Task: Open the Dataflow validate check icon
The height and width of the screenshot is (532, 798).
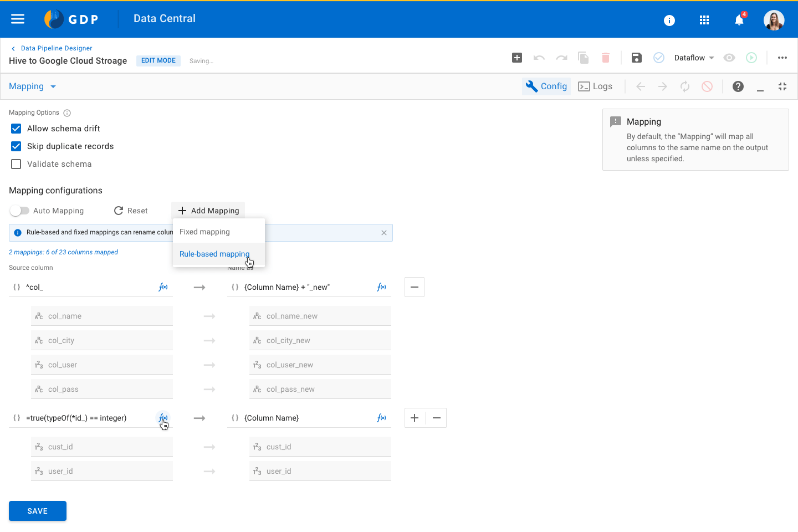Action: click(x=659, y=58)
